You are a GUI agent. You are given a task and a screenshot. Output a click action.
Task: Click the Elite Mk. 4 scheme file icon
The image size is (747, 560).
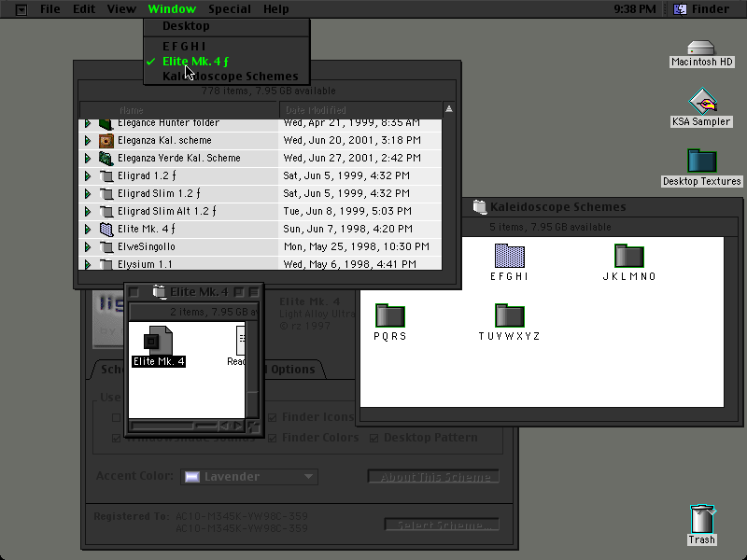(158, 341)
